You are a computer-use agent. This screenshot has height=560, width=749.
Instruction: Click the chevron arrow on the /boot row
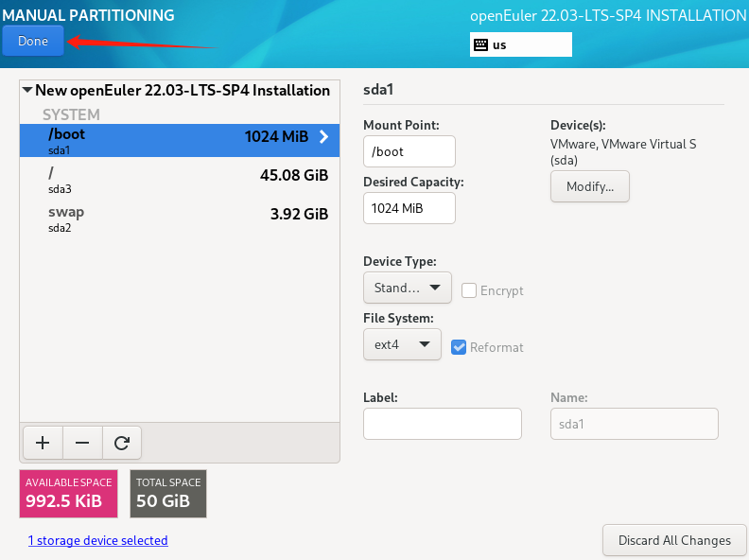pos(323,137)
